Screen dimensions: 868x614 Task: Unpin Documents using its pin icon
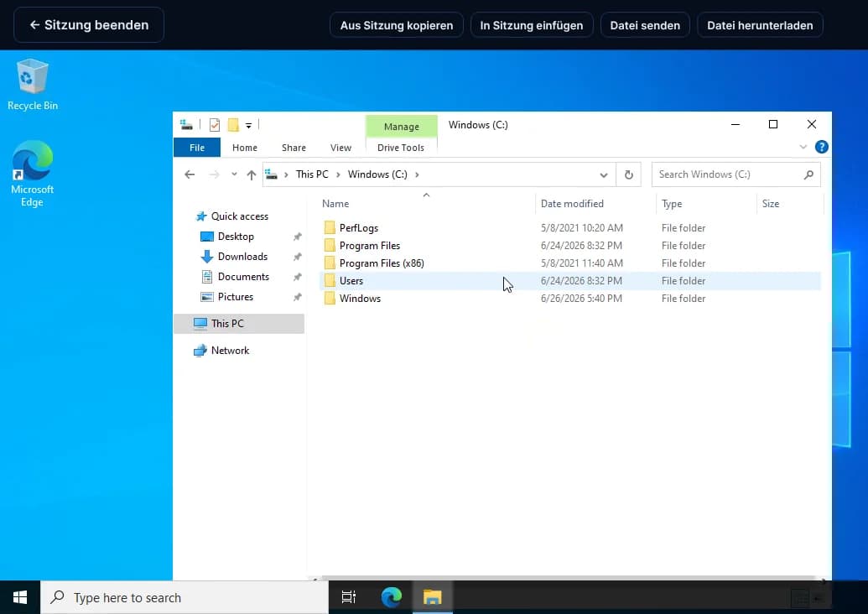(x=297, y=277)
